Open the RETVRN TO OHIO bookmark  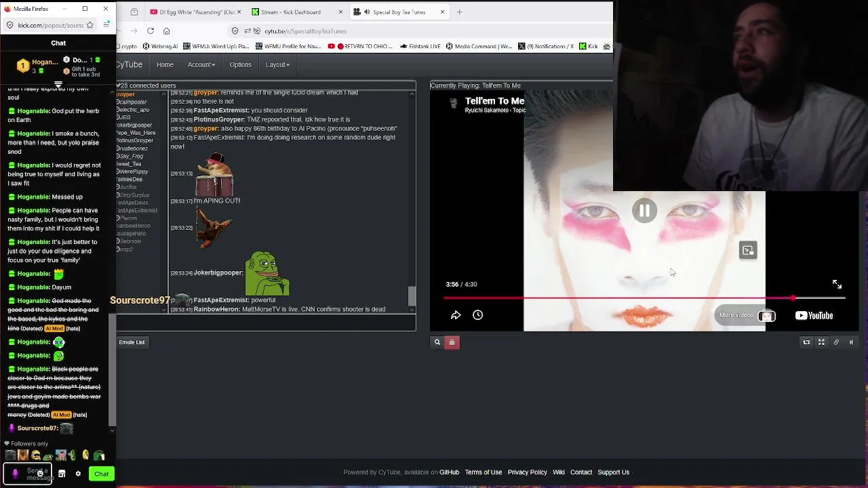coord(360,46)
